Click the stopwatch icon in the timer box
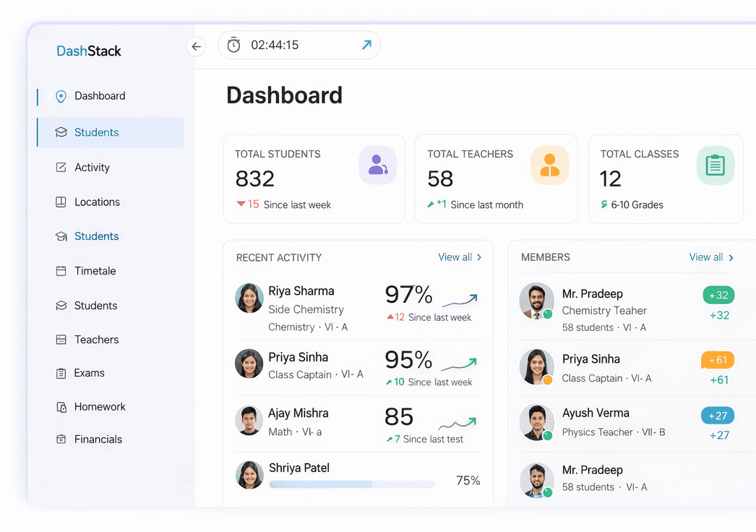Viewport: 756px width, 532px height. 233,45
